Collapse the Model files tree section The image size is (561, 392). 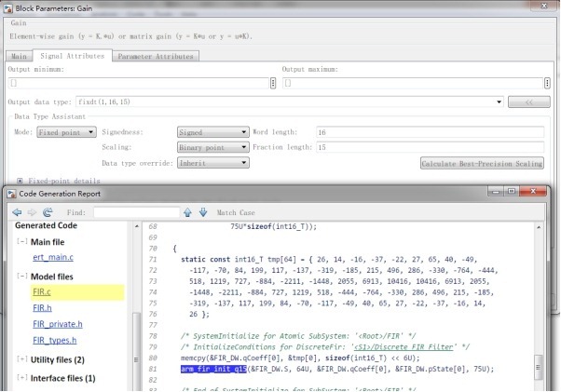(21, 276)
